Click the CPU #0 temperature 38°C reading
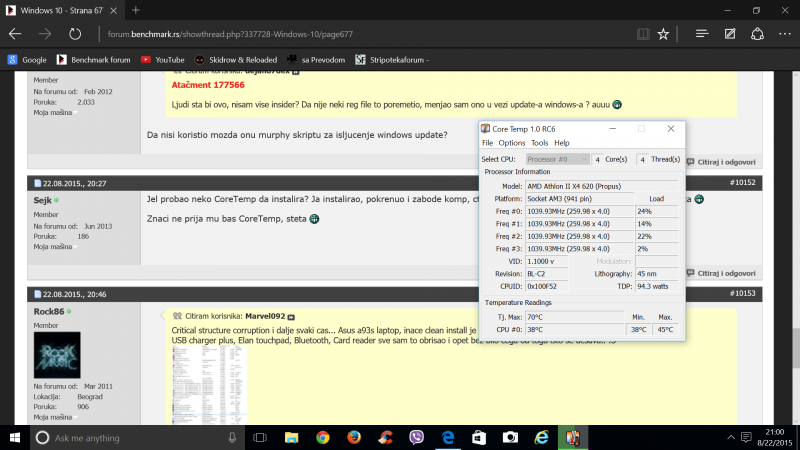800x450 pixels. point(574,330)
